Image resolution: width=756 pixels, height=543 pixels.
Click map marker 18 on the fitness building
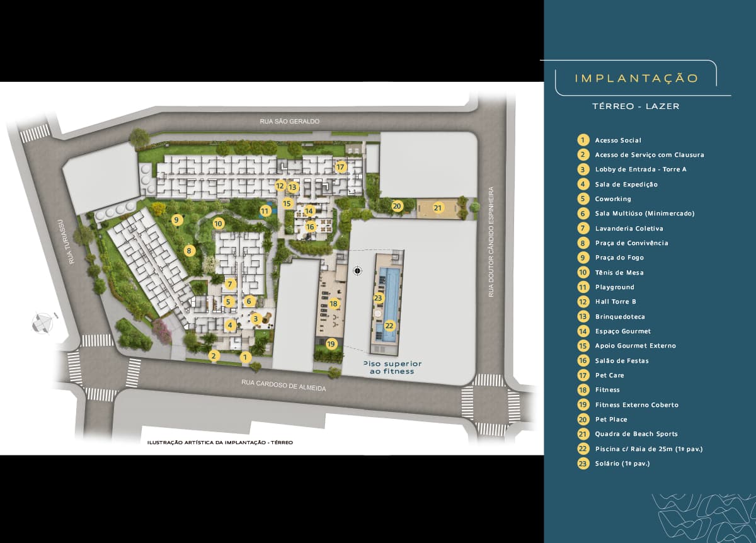pos(333,304)
